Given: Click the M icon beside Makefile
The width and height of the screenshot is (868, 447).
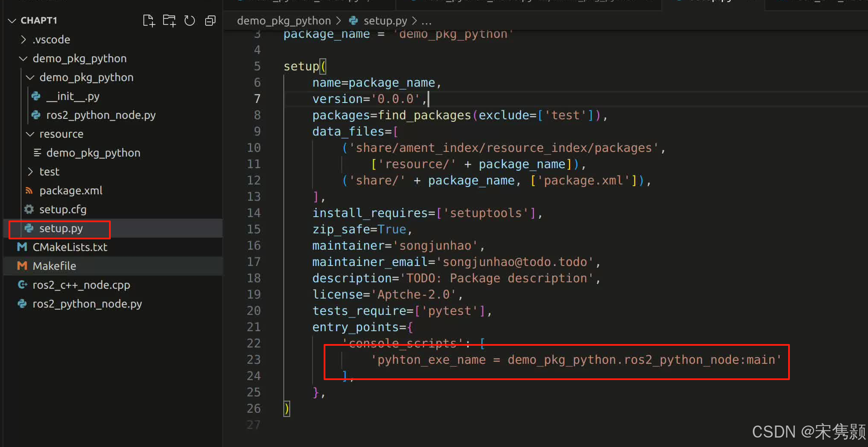Looking at the screenshot, I should [22, 266].
